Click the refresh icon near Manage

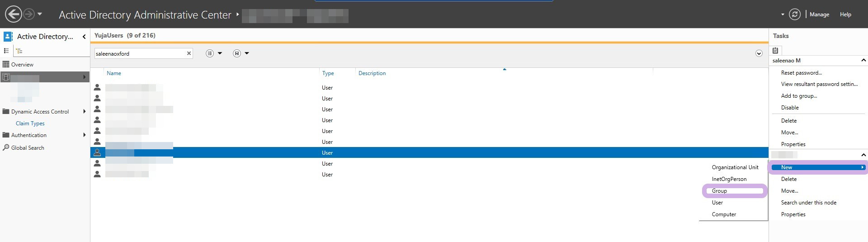(795, 14)
